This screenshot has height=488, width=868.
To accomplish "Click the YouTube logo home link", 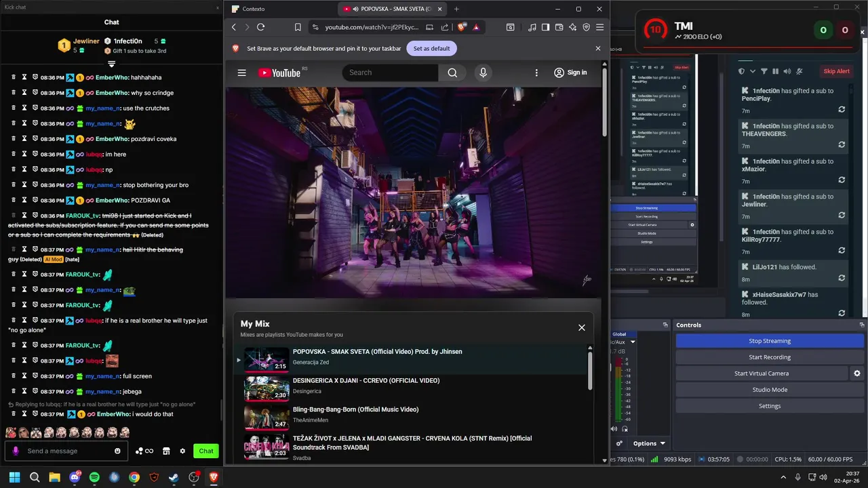I will click(279, 73).
